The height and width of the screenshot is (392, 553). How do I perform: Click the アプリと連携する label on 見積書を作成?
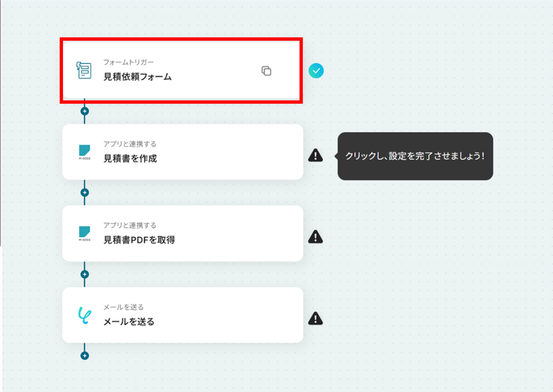(x=130, y=144)
